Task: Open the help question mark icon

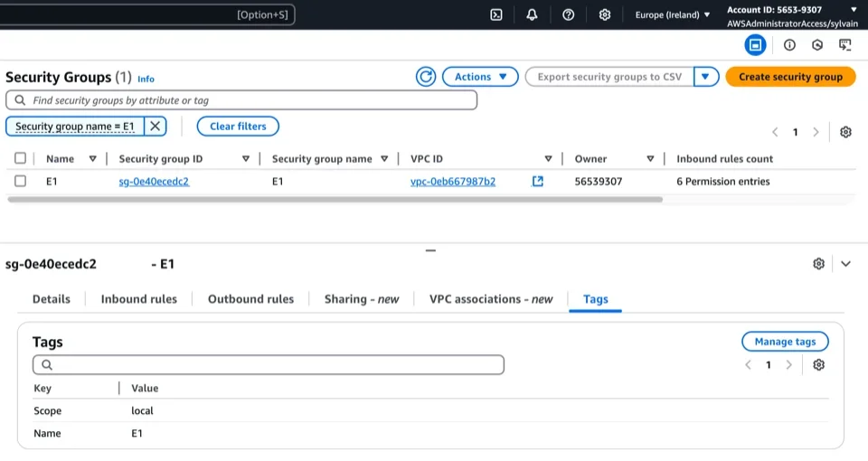Action: [x=568, y=14]
